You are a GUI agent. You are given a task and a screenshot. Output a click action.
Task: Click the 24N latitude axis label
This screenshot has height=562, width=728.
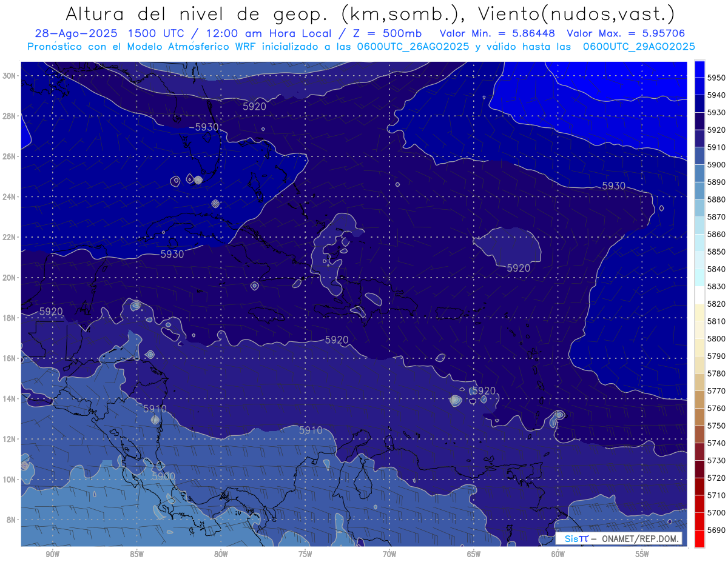coord(9,197)
